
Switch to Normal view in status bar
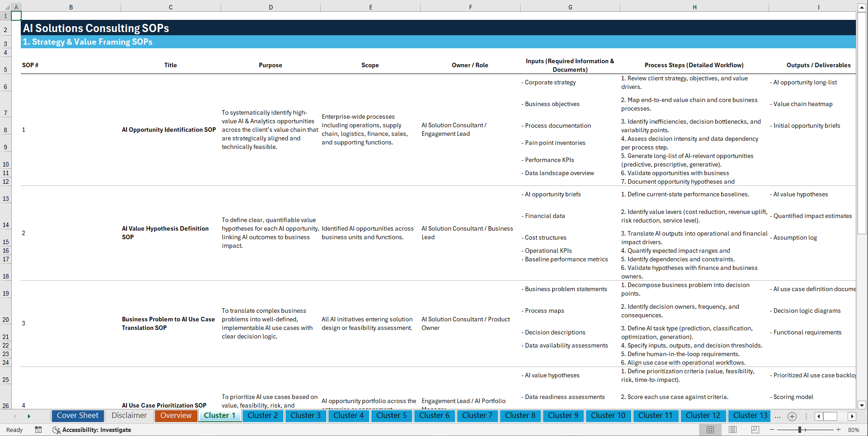pos(710,430)
